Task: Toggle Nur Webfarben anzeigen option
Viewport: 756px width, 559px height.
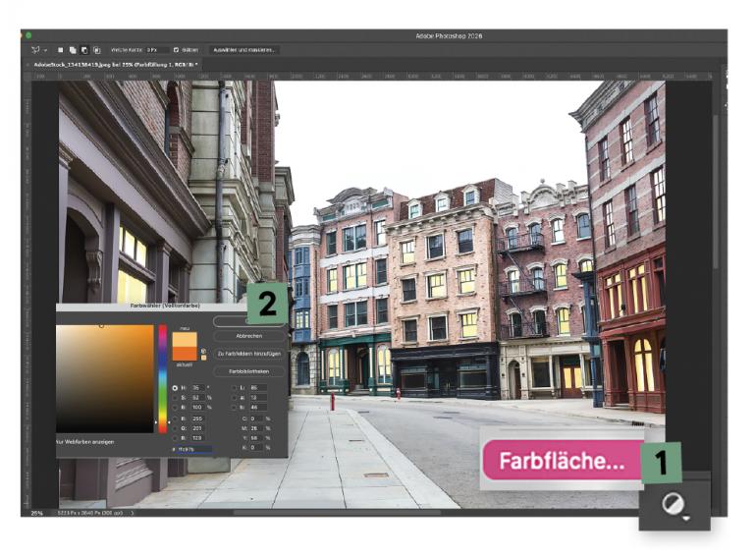Action: pos(84,442)
